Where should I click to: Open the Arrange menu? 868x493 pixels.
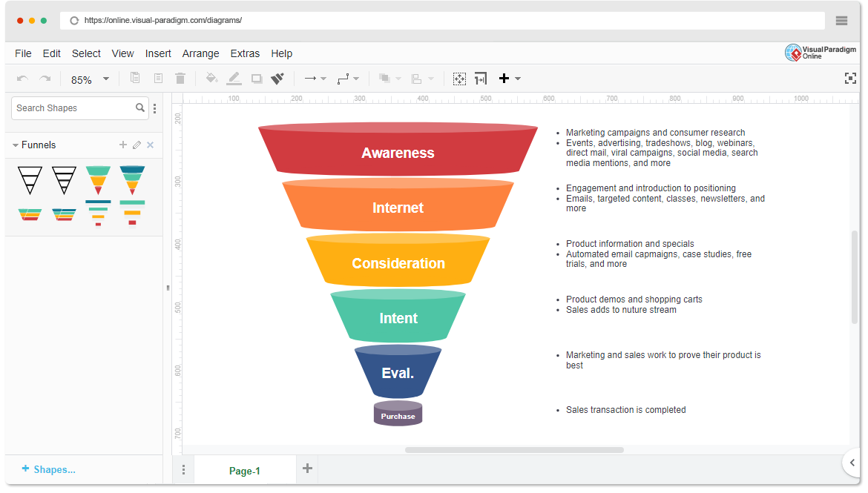(200, 53)
